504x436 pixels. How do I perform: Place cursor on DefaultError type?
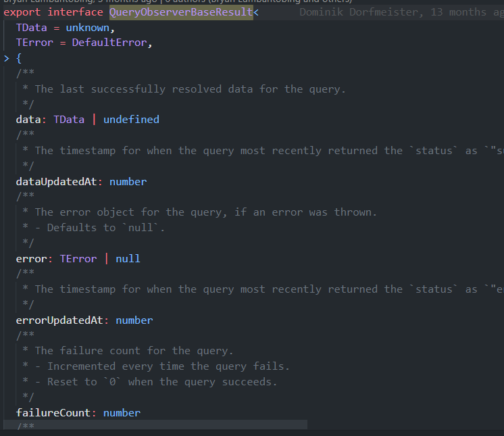pos(109,43)
